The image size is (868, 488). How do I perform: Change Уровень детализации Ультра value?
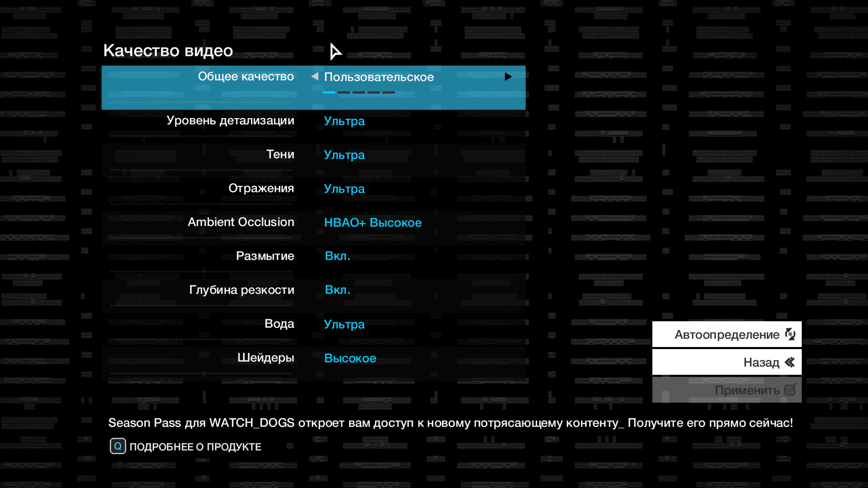pos(344,121)
